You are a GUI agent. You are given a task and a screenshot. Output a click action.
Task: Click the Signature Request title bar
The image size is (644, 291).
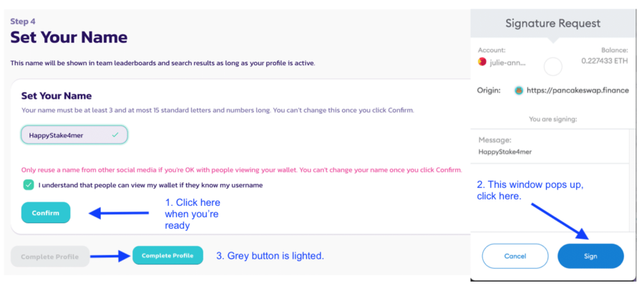[553, 23]
